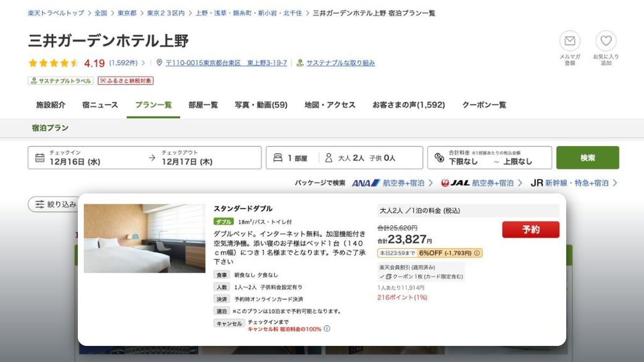Screen dimensions: 644x362
Task: Switch to the 部屋一覧 tab
Action: 203,105
